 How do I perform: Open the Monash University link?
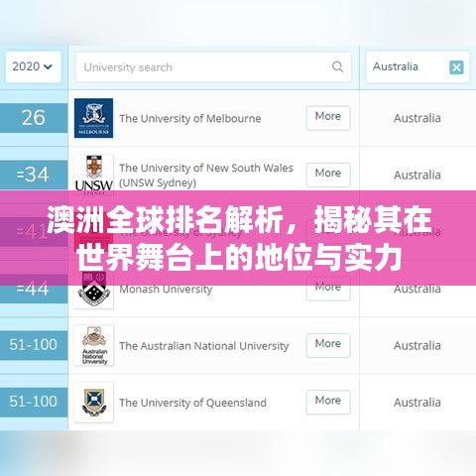(x=166, y=290)
